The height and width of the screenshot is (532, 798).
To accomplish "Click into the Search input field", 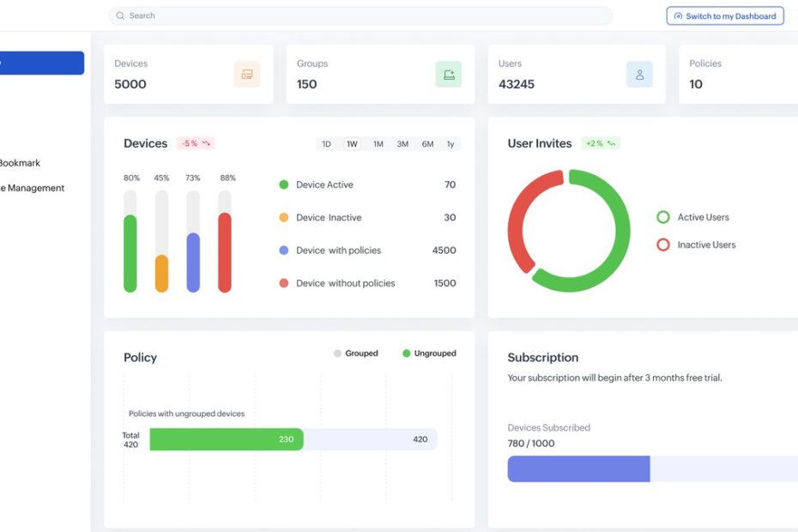I will pos(360,15).
